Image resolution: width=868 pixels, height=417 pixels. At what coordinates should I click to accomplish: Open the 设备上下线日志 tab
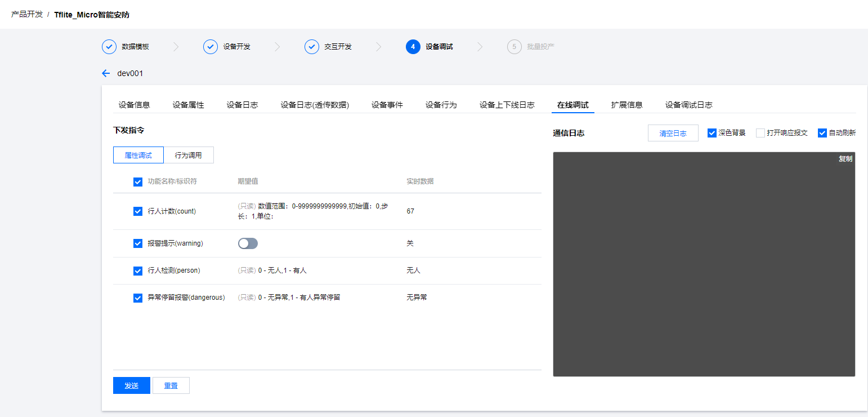pyautogui.click(x=507, y=105)
